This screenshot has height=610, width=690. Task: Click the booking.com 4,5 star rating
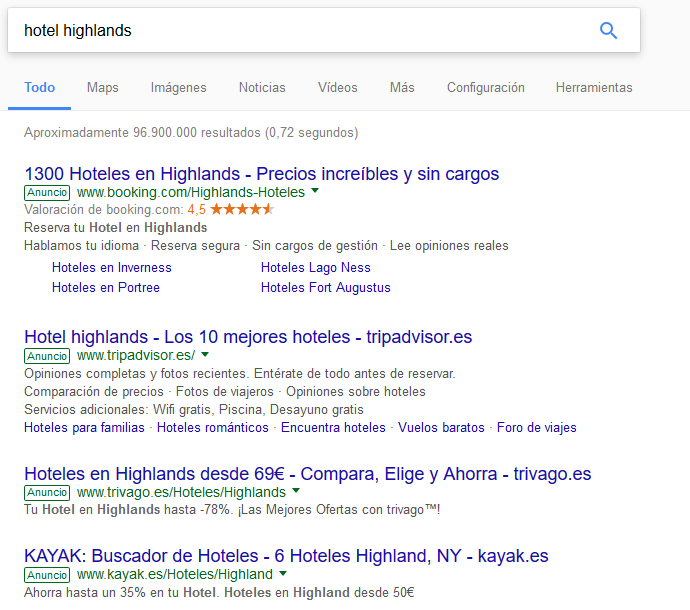[x=231, y=209]
